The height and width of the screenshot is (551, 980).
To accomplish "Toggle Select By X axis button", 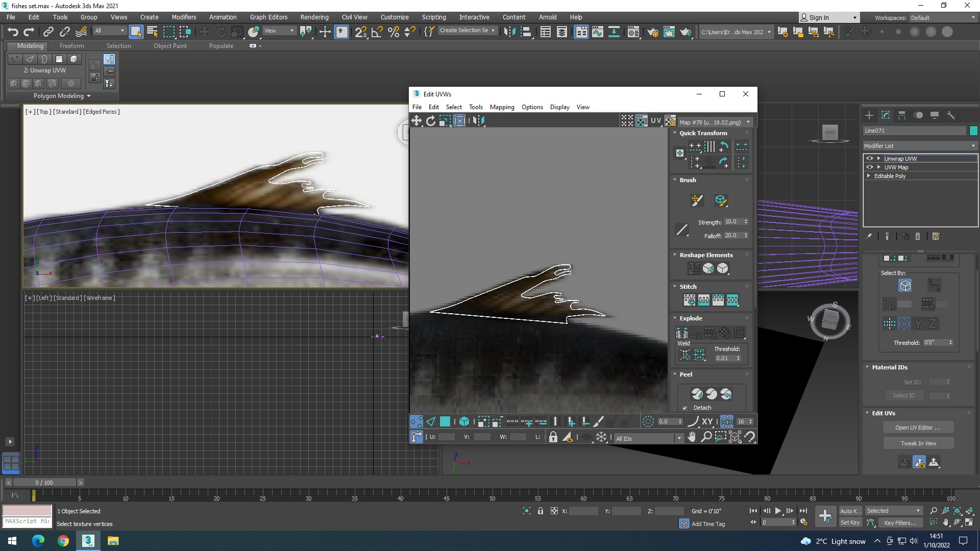I will [904, 323].
